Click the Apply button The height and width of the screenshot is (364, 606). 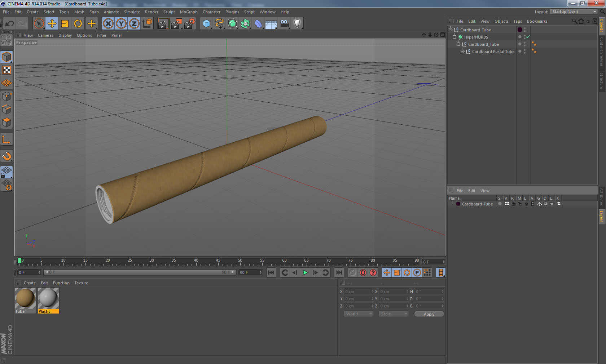pos(429,314)
